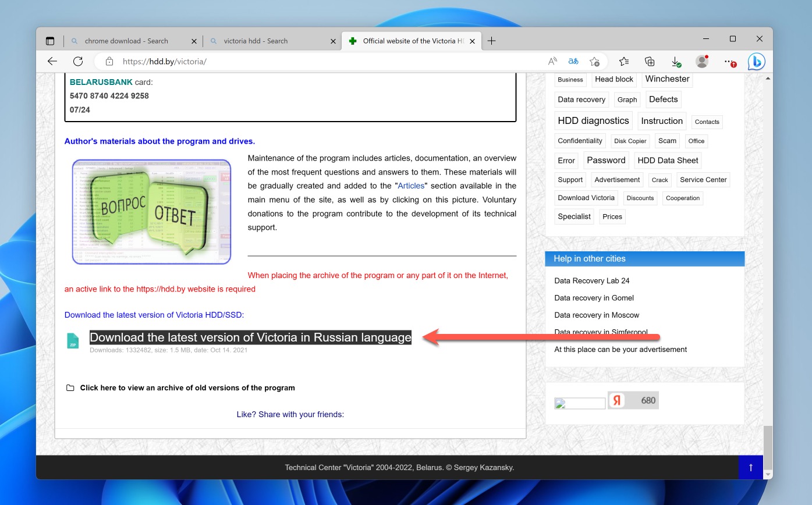This screenshot has width=812, height=505.
Task: Open the Articles link in the paragraph
Action: [412, 186]
